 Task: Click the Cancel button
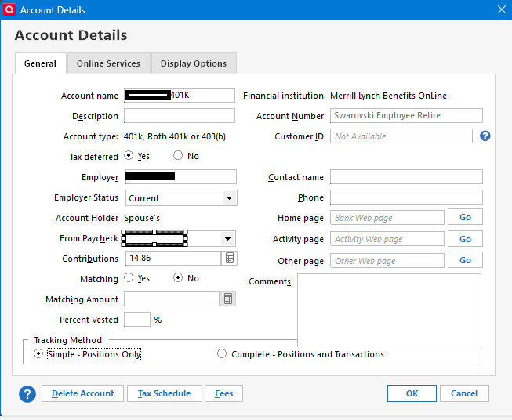pos(464,393)
